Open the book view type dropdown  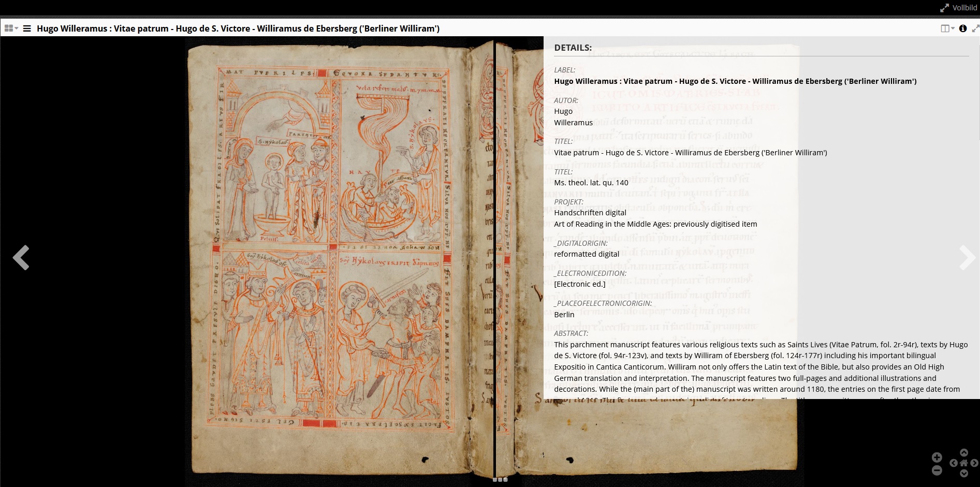947,28
